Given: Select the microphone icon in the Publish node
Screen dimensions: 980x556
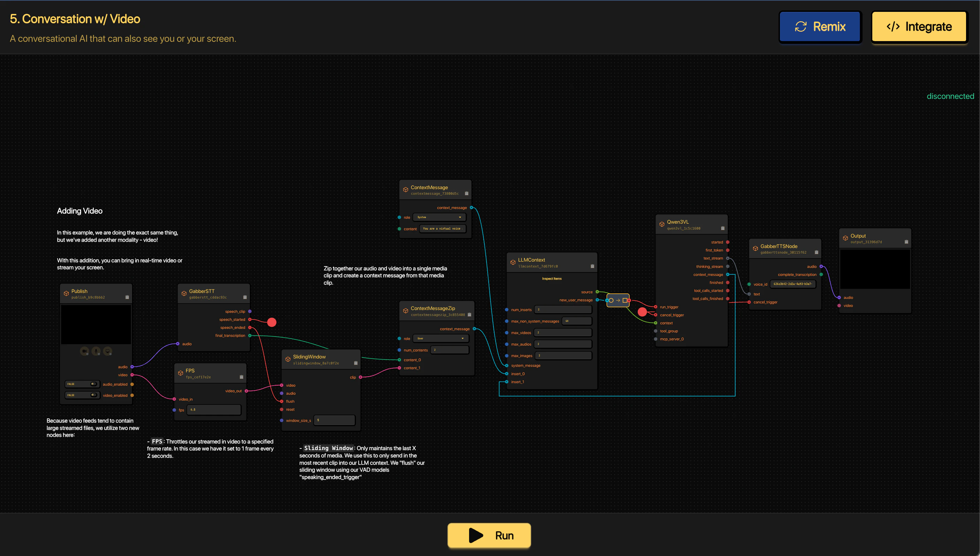Looking at the screenshot, I should [x=96, y=351].
